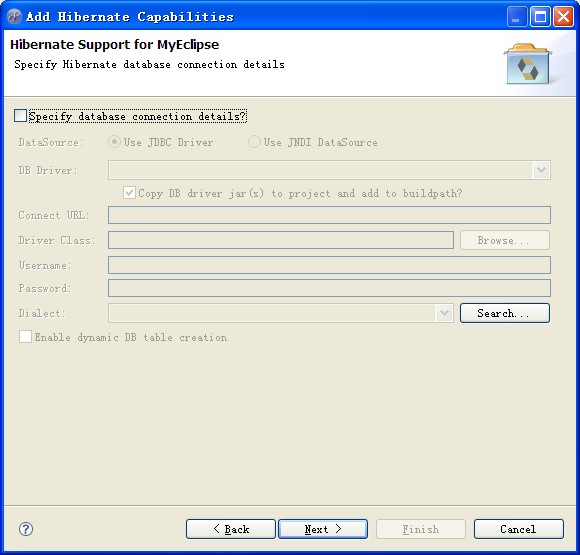Enable Specify database connection details checkbox
This screenshot has width=580, height=555.
(20, 115)
